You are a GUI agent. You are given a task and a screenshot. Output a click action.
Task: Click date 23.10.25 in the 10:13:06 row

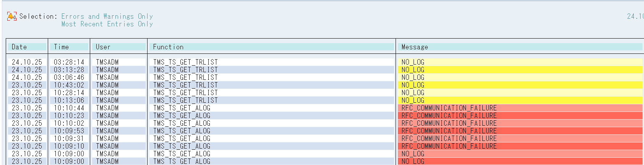point(27,100)
